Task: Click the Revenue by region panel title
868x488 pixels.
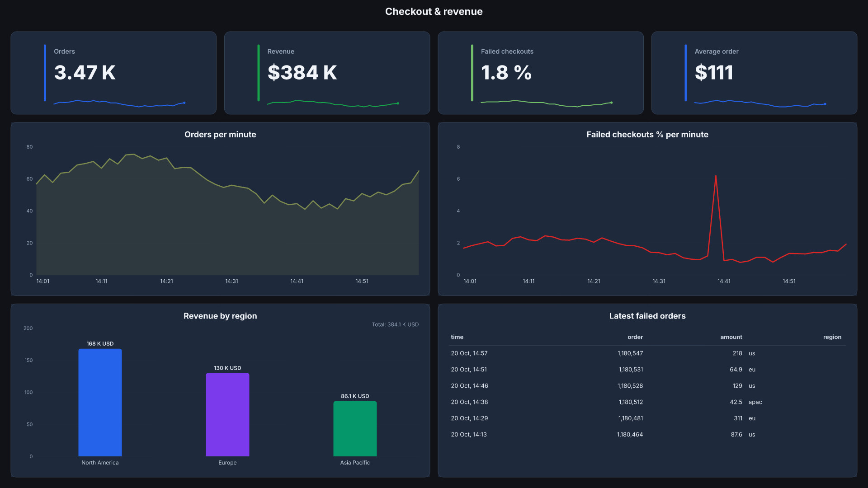Action: tap(220, 316)
